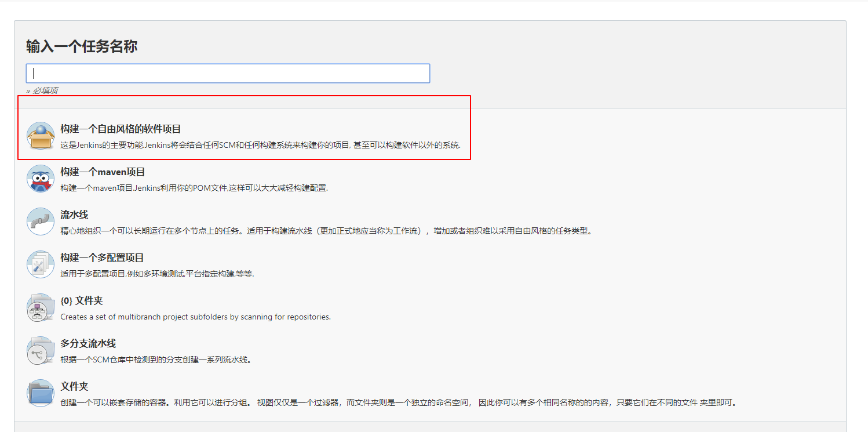Select the multi-configuration project icon
The width and height of the screenshot is (868, 432).
pos(41,264)
